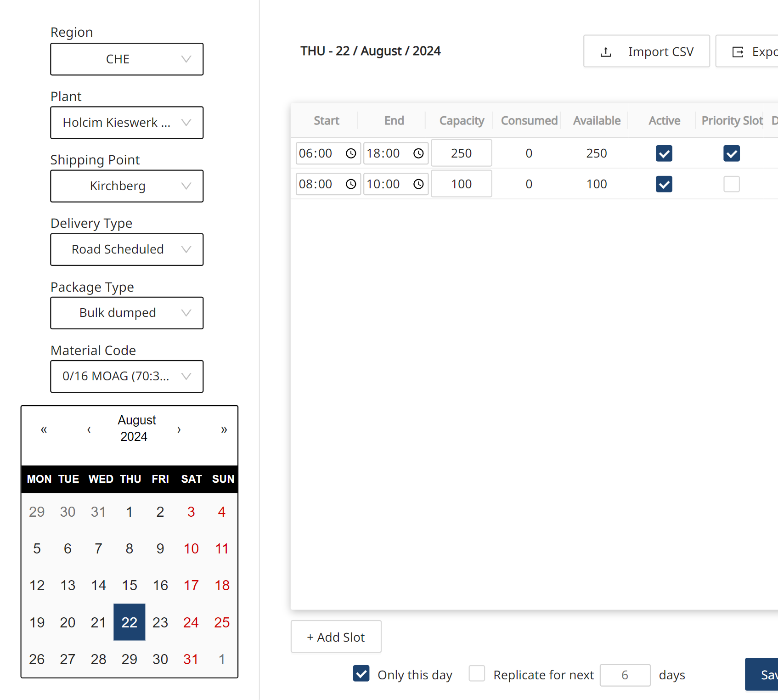Enable Priority Slot for 08:00 slot
The height and width of the screenshot is (700, 778).
[x=732, y=184]
